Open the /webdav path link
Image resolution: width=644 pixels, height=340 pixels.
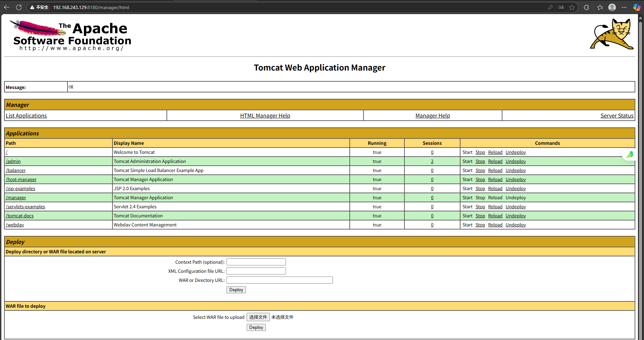(x=15, y=225)
